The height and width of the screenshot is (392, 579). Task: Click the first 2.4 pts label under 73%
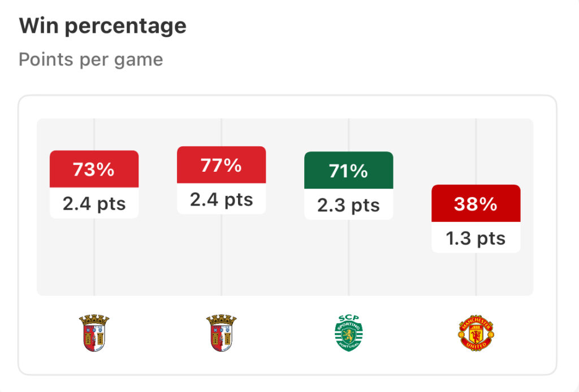[94, 203]
